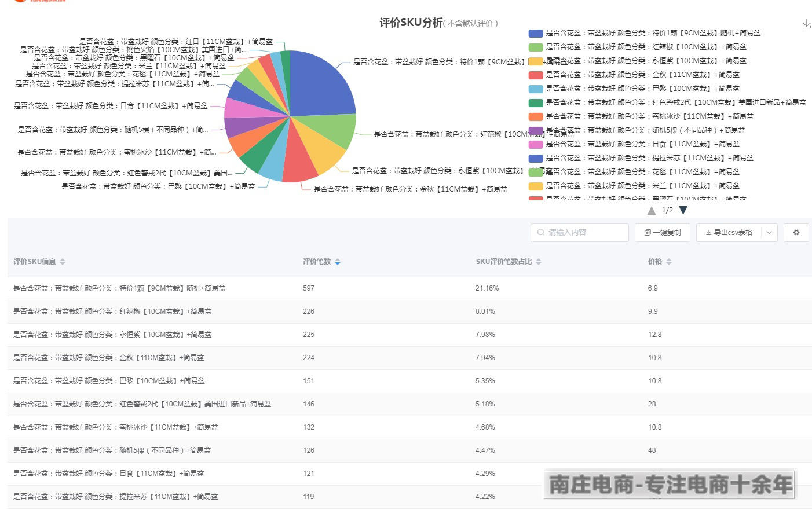Click the sort icon beside 评价SKU信息 header
The height and width of the screenshot is (517, 812).
click(x=64, y=261)
